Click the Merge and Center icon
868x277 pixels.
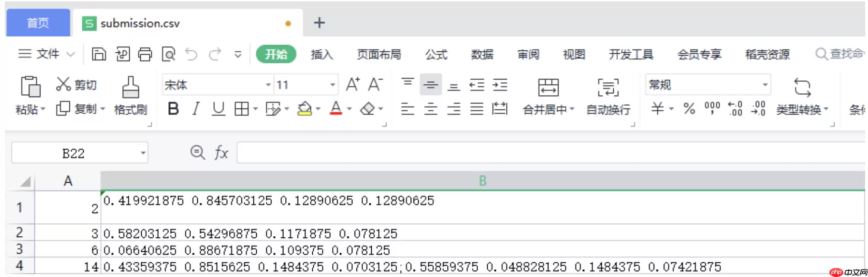(548, 88)
